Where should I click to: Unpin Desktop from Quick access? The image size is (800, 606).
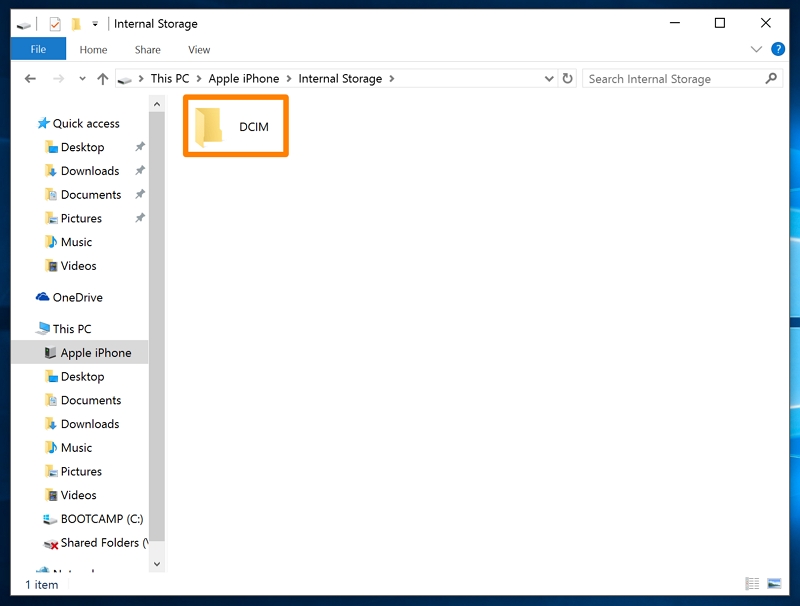(x=140, y=146)
